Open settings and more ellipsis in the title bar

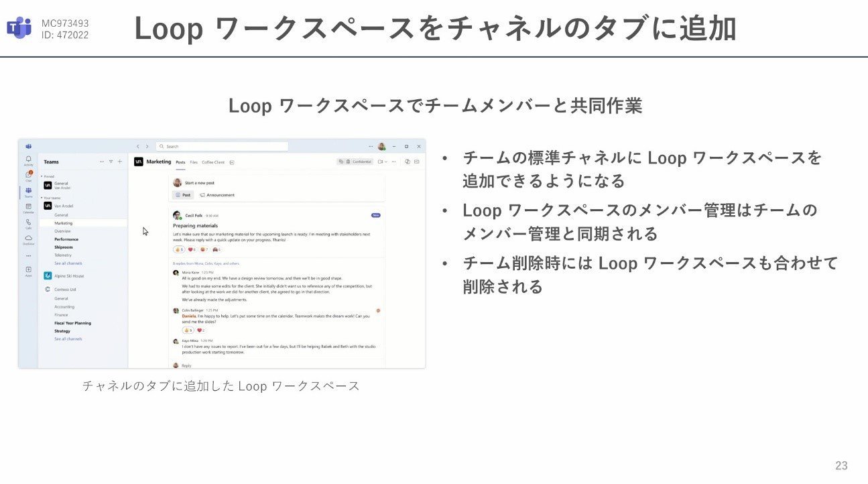tap(371, 146)
